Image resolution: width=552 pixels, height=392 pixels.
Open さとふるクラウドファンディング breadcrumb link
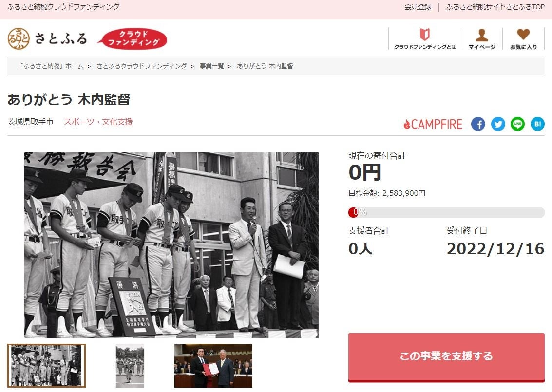tap(141, 66)
